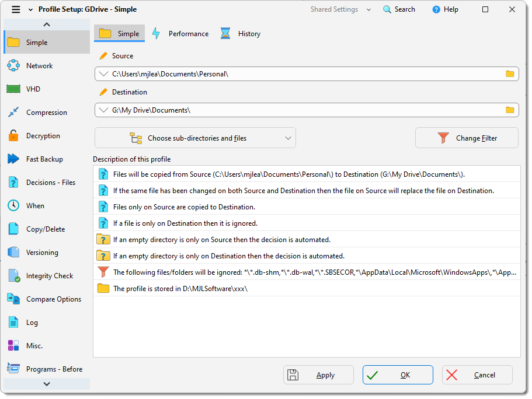Apply the profile changes
532x399 pixels.
click(x=318, y=375)
